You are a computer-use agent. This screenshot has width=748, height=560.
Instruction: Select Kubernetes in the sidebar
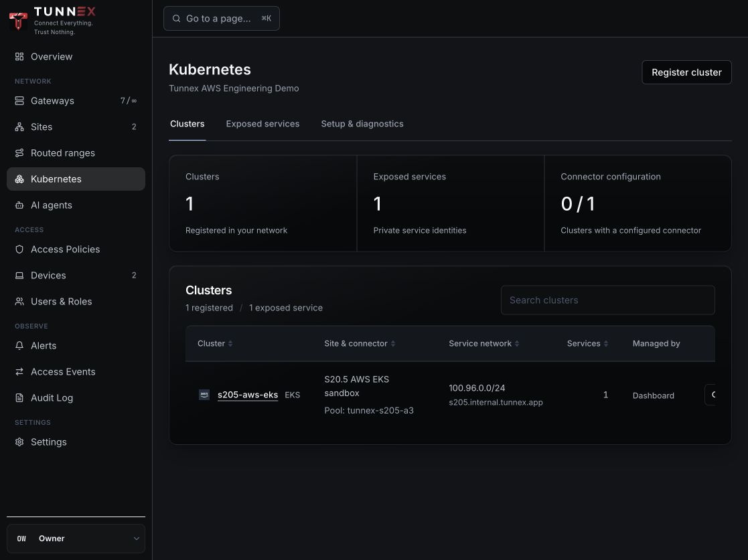[x=76, y=179]
